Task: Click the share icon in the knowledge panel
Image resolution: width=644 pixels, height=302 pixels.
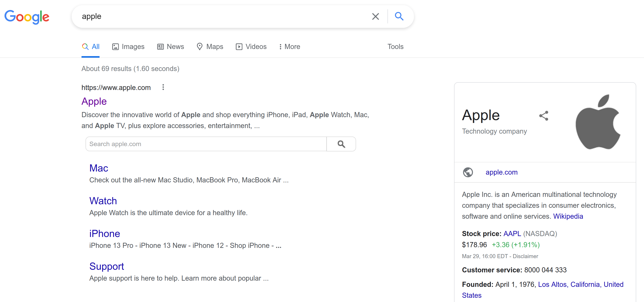Action: coord(544,116)
